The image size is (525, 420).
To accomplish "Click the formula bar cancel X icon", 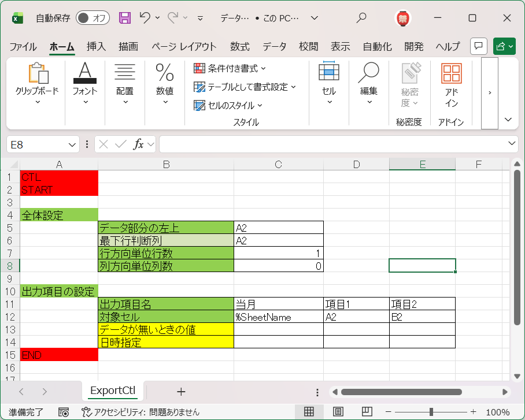I will pyautogui.click(x=103, y=144).
